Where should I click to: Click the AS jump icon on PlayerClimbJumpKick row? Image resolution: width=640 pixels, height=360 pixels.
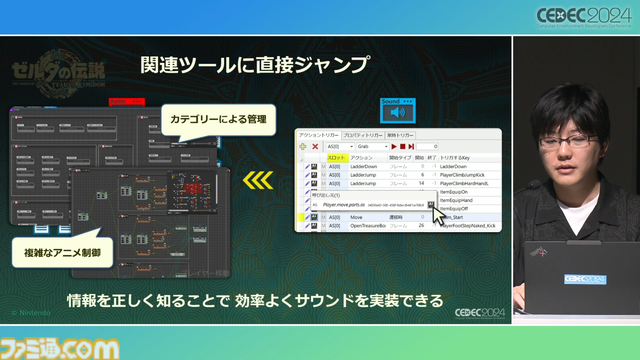pos(314,175)
